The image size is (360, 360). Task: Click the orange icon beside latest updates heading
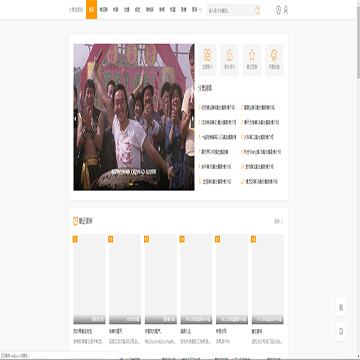[x=75, y=221]
